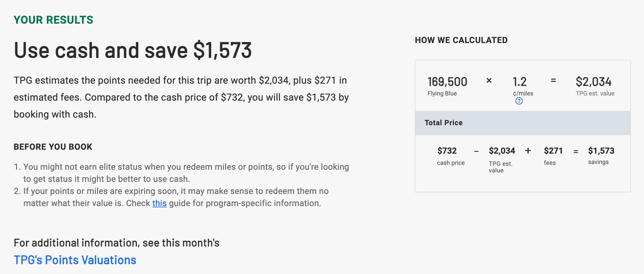
Task: Click "For additional information" text
Action: pos(116,243)
